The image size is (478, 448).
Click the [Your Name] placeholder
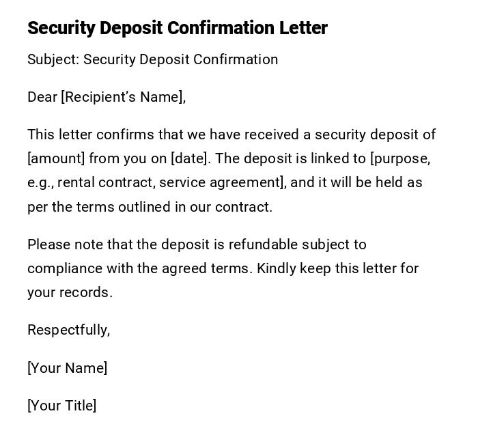coord(67,368)
